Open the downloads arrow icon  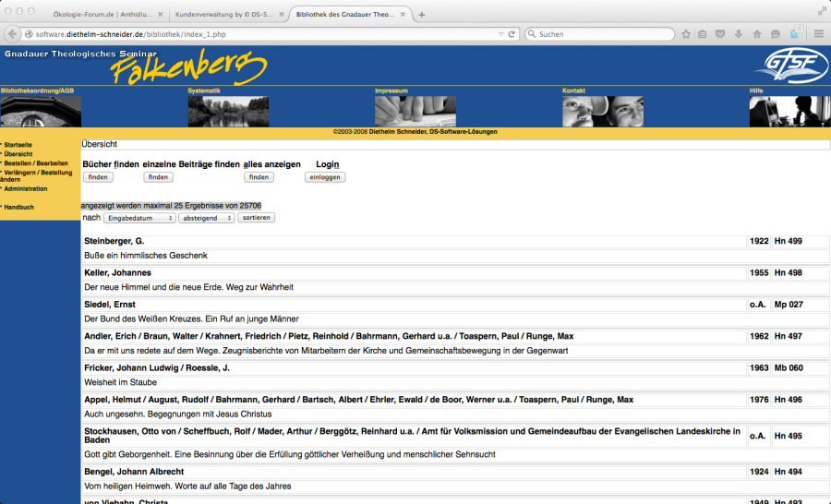739,34
